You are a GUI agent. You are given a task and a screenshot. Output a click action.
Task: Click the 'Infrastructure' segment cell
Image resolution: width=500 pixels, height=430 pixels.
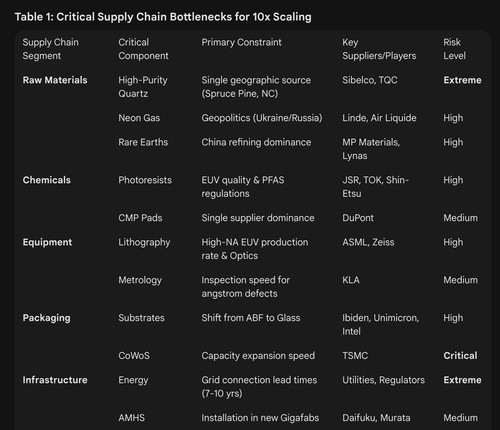click(x=55, y=380)
